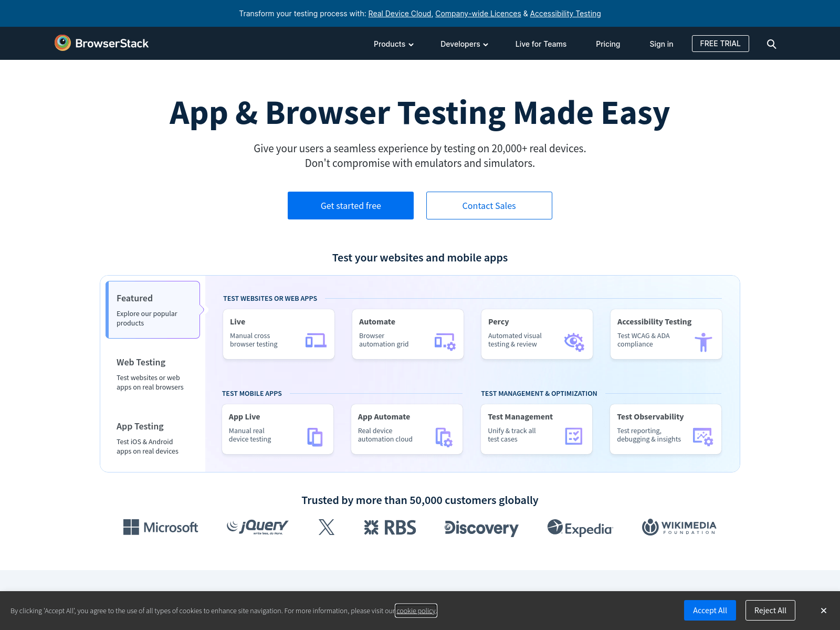
Task: Open Accessibility Testing banner link
Action: point(565,14)
